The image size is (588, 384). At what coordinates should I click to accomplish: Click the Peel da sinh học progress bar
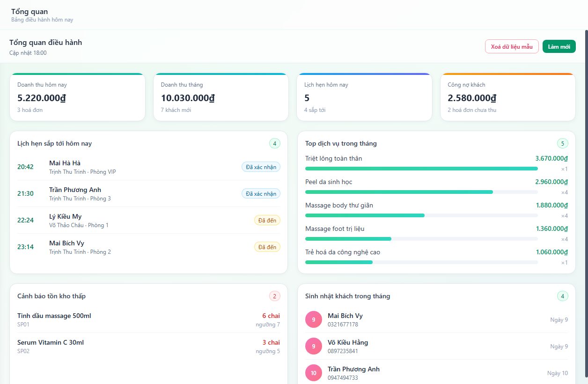point(421,192)
